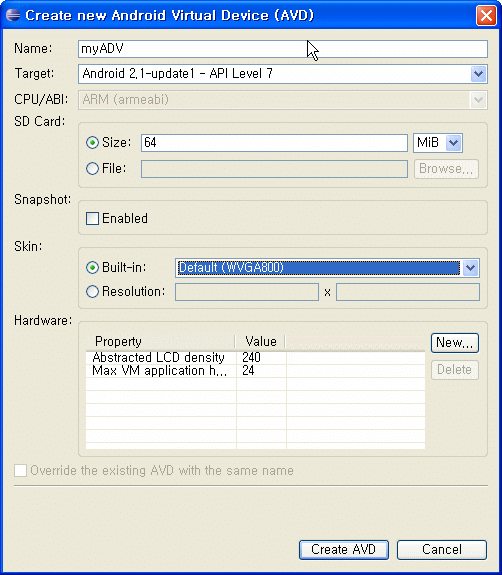Screen dimensions: 502x575
Task: Click the Name input field
Action: (x=283, y=49)
